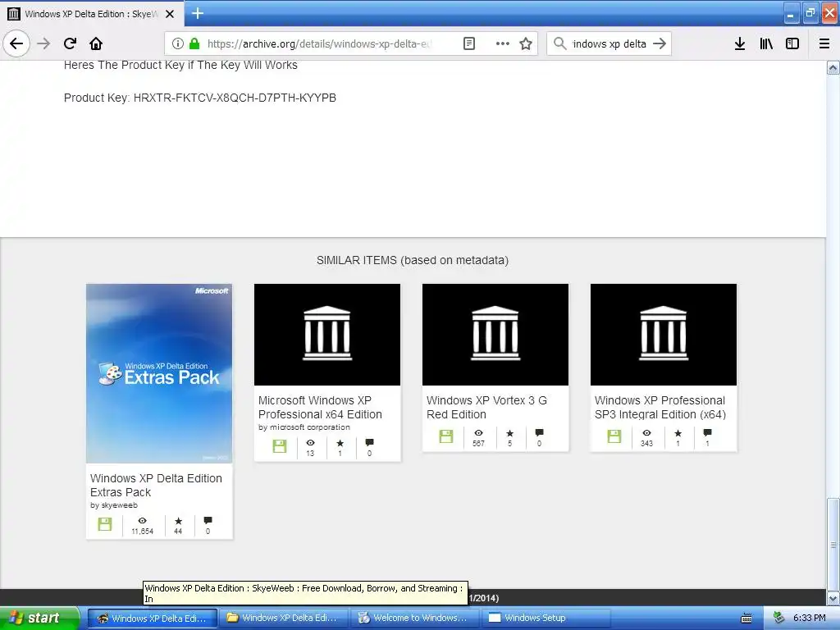
Task: Click the forward navigation arrow
Action: click(x=43, y=43)
